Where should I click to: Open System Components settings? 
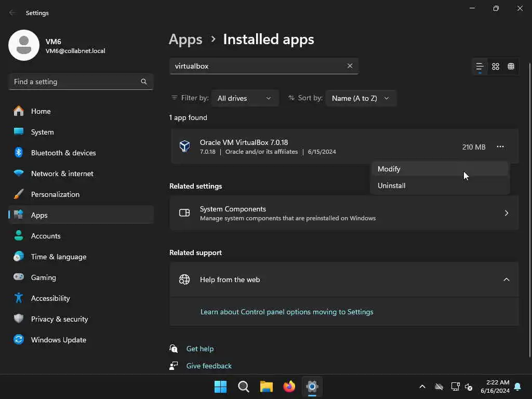(344, 213)
